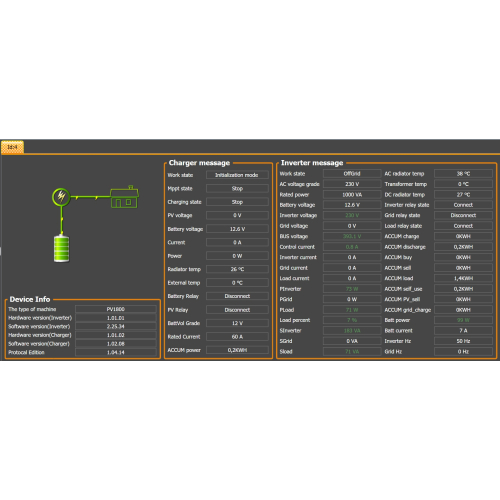Viewport: 500px width, 500px height.
Task: Click the Mppt state Stop field
Action: click(x=237, y=188)
